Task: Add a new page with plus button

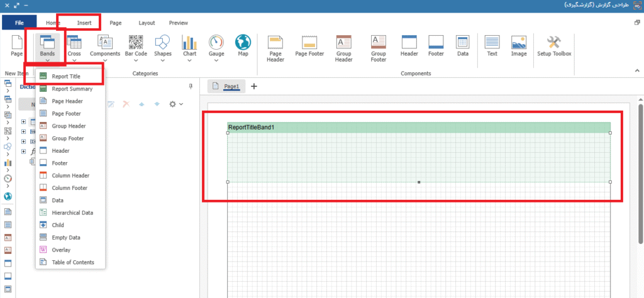Action: click(254, 86)
